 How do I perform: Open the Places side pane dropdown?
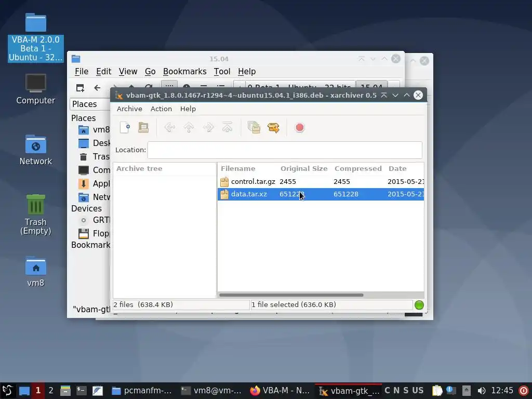(90, 104)
